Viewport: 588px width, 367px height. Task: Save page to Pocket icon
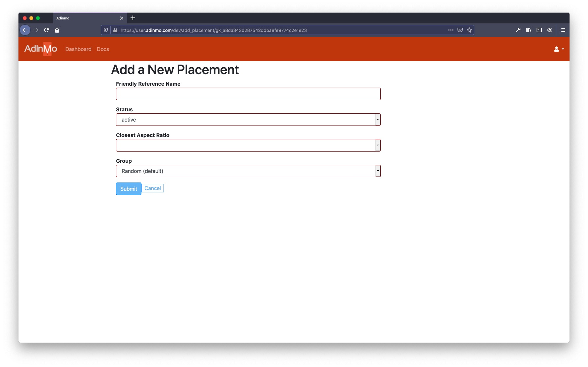coord(460,30)
